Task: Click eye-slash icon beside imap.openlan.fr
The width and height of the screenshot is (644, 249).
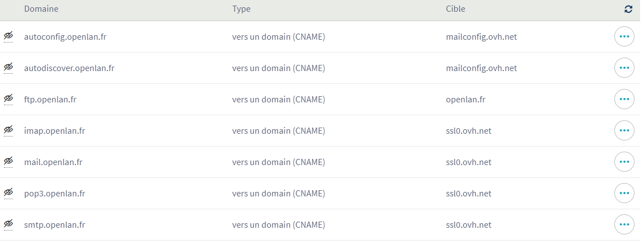Action: [x=8, y=131]
